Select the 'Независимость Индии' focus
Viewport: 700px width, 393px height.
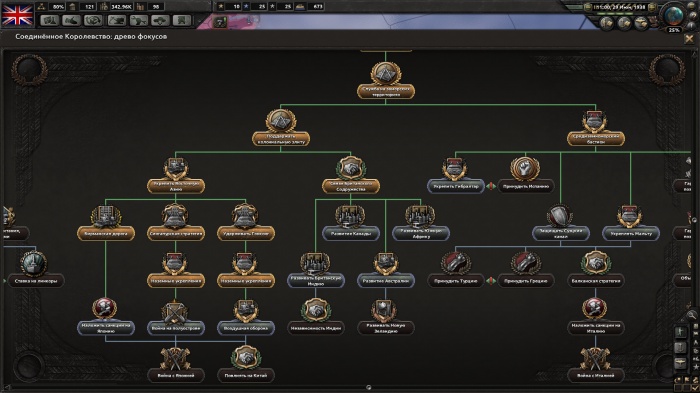[316, 328]
